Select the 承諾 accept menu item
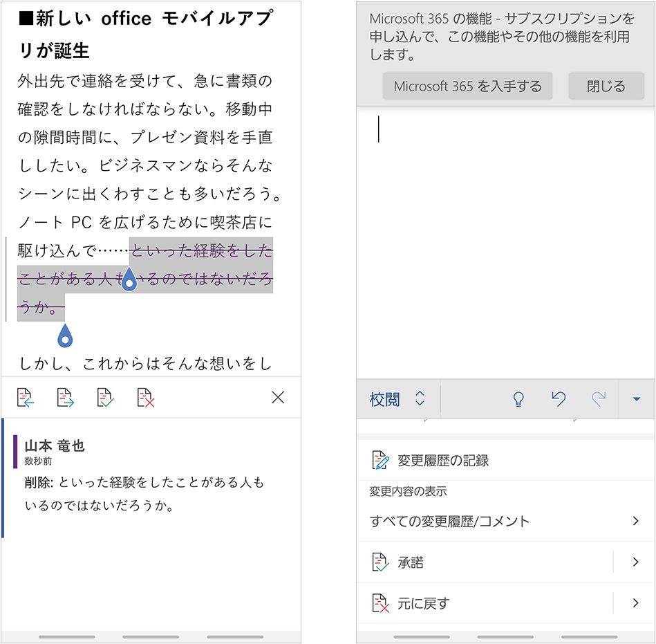The height and width of the screenshot is (644, 656). 485,562
